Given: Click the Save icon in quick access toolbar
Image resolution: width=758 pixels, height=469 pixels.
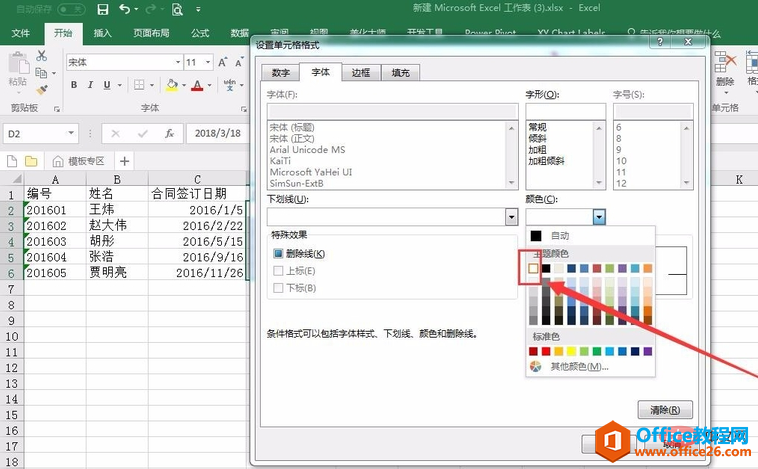Looking at the screenshot, I should pyautogui.click(x=102, y=9).
